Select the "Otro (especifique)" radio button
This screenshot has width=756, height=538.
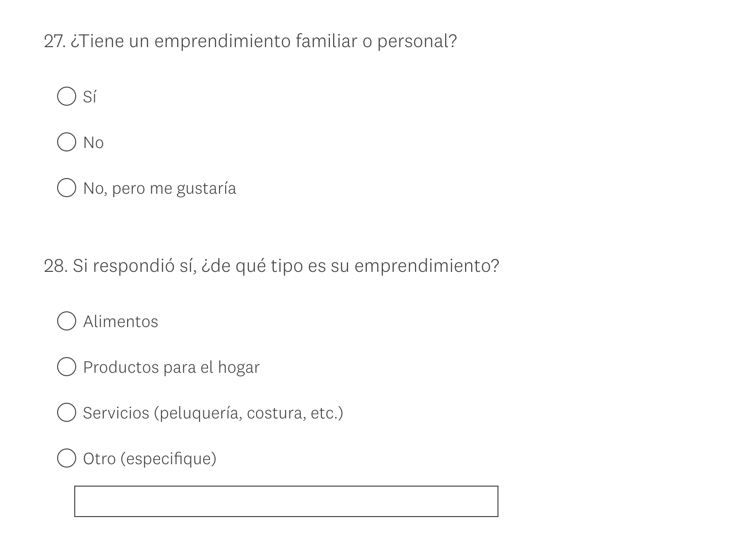pos(67,458)
